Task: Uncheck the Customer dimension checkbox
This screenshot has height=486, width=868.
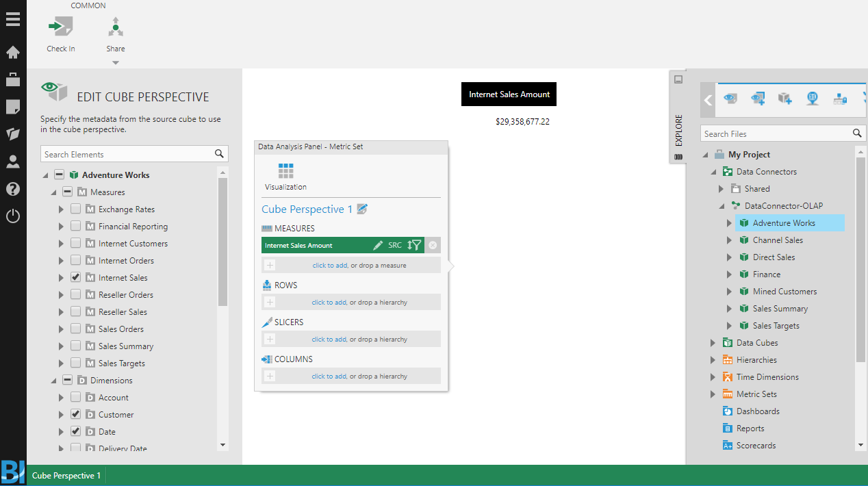Action: 75,415
